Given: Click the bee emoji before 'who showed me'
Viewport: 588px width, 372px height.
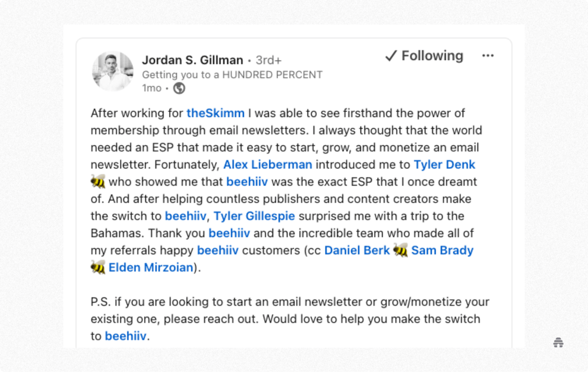Looking at the screenshot, I should tap(98, 182).
